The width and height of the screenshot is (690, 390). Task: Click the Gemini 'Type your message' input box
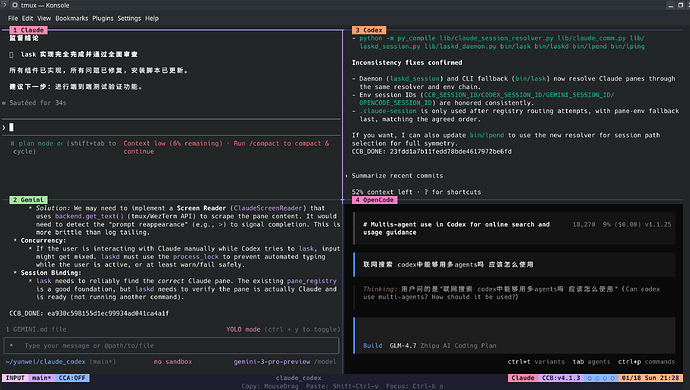point(172,346)
